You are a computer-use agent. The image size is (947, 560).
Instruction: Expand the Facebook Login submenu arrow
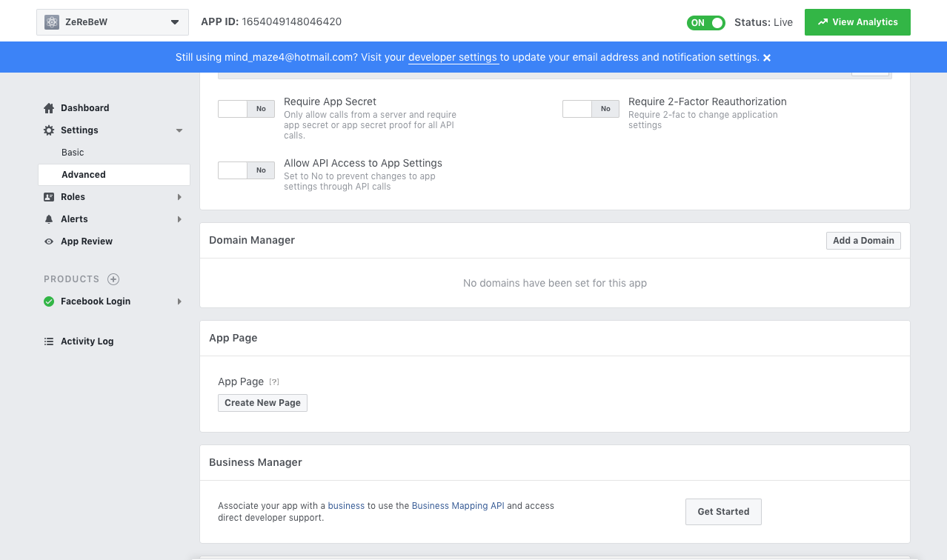coord(179,301)
